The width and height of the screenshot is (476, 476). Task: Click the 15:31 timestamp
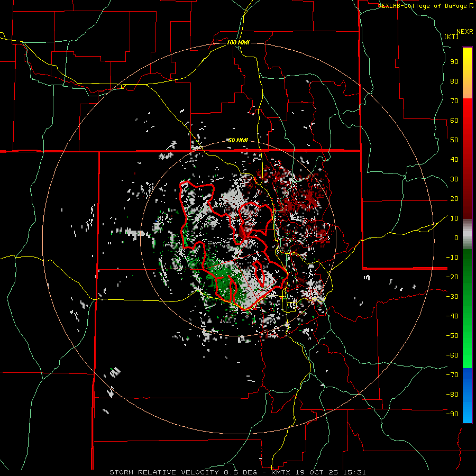tap(355, 472)
